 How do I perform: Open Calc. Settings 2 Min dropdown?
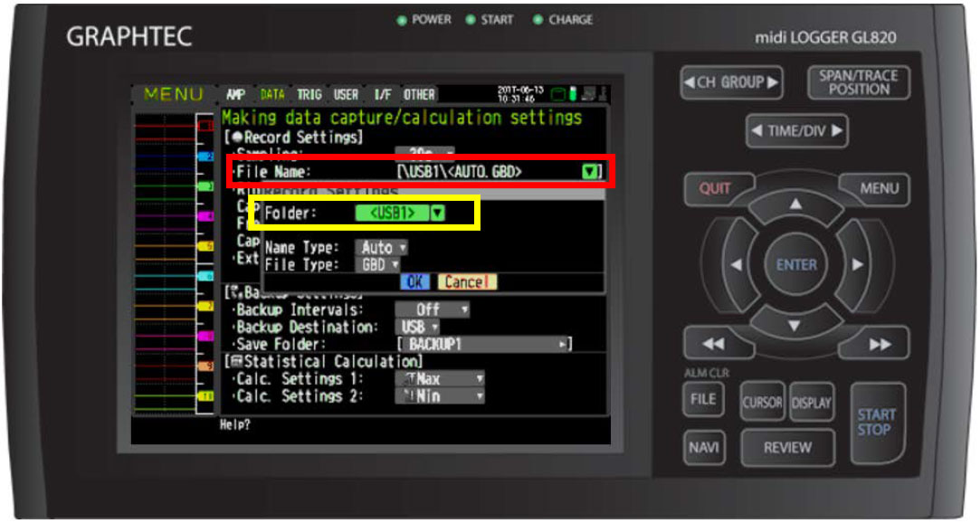[x=440, y=396]
